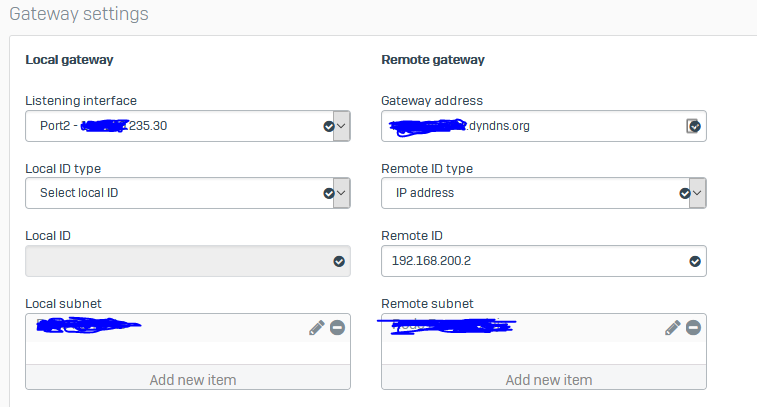757x407 pixels.
Task: Click the Gateway address input field
Action: pos(530,126)
